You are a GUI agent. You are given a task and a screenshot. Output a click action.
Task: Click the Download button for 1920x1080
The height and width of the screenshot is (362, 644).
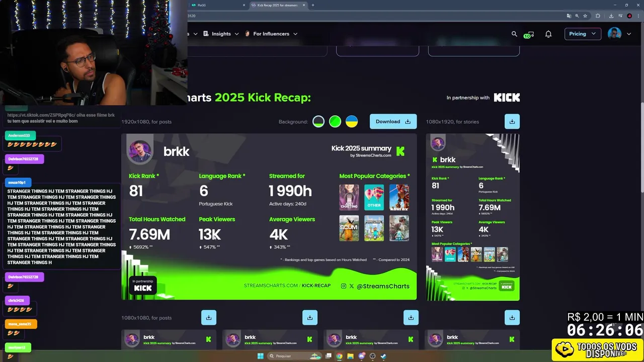393,121
